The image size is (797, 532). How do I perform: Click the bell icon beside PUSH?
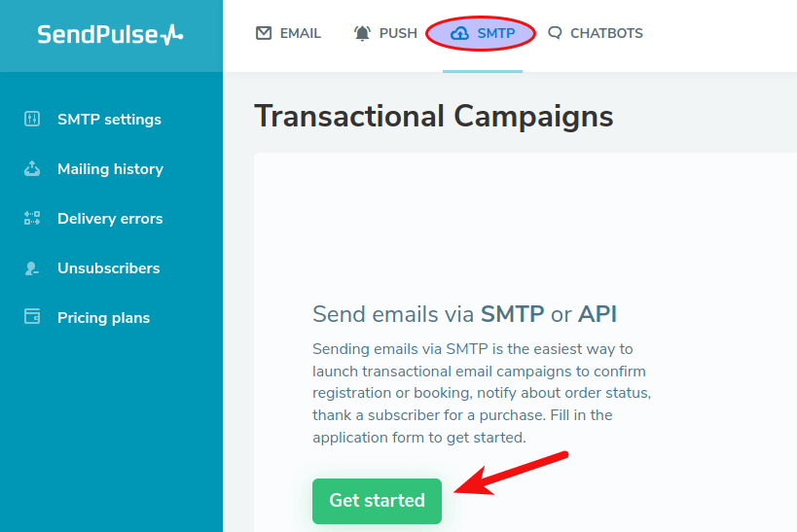[363, 33]
